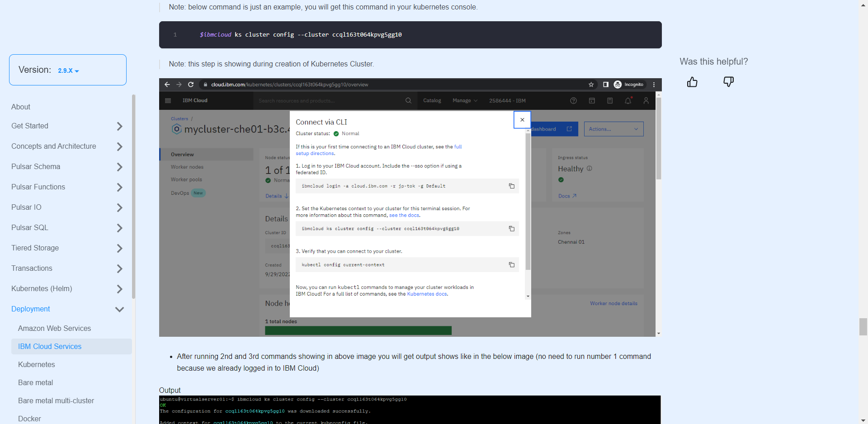Image resolution: width=868 pixels, height=424 pixels.
Task: Click the page scrollbar down arrow
Action: coord(863,420)
